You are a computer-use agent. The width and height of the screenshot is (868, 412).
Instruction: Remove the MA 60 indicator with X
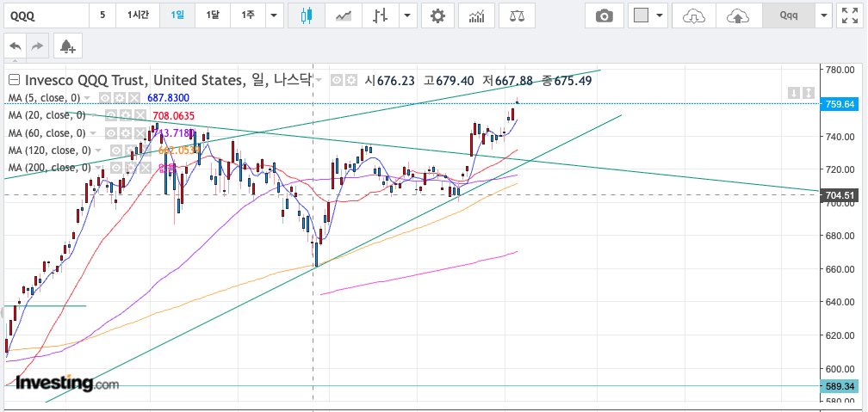pyautogui.click(x=140, y=132)
